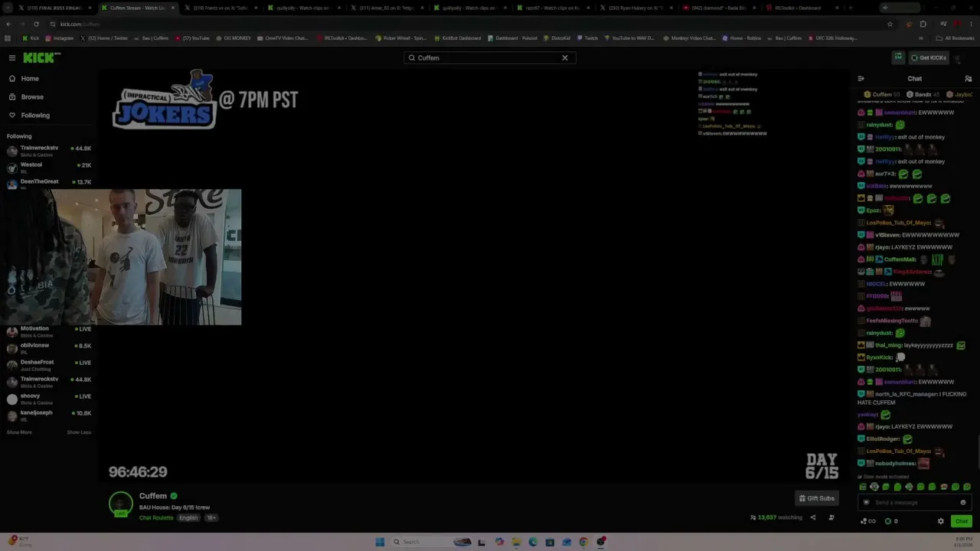
Task: Open Westcol channel in Following list
Action: [49, 168]
